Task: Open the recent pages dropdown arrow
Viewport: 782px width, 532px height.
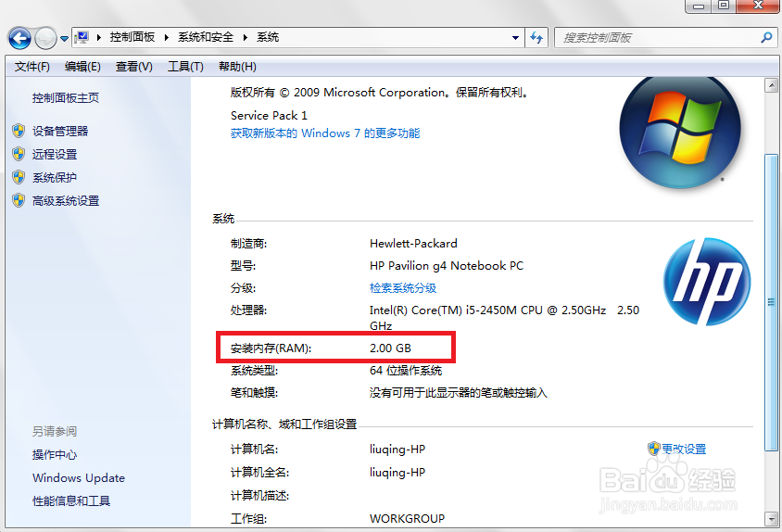Action: pyautogui.click(x=64, y=38)
